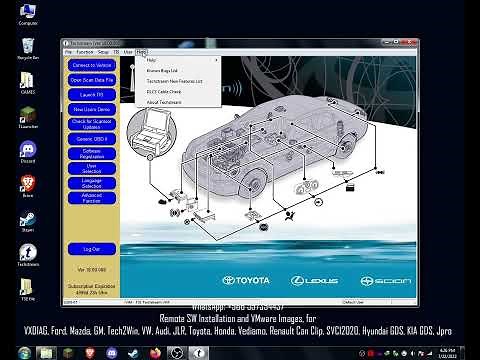The height and width of the screenshot is (360, 480).
Task: Expand the Help submenu arrow
Action: pyautogui.click(x=216, y=60)
